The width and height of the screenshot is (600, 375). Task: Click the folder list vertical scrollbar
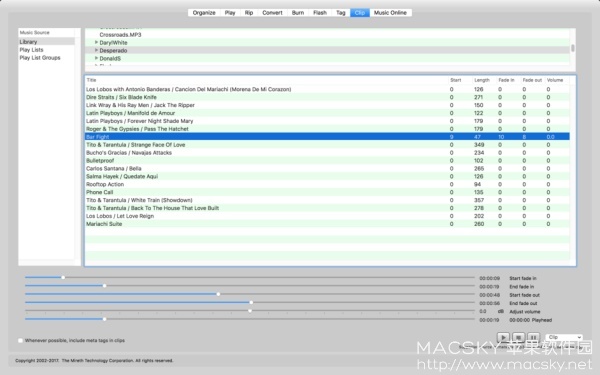point(572,48)
